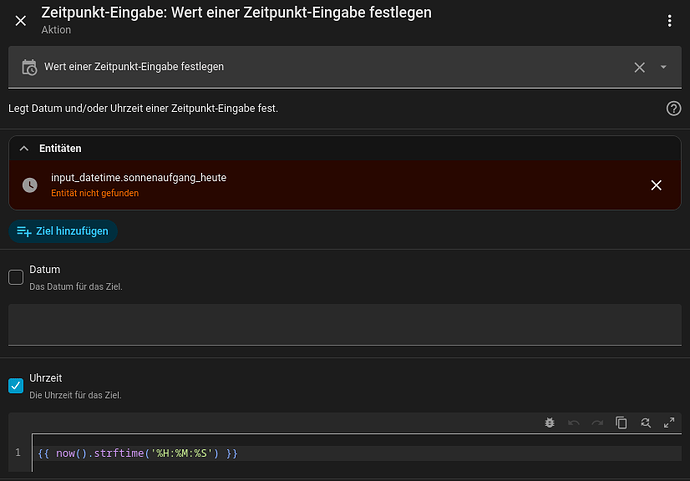The image size is (690, 481).
Task: Click the redo icon in the code editor
Action: [x=597, y=423]
